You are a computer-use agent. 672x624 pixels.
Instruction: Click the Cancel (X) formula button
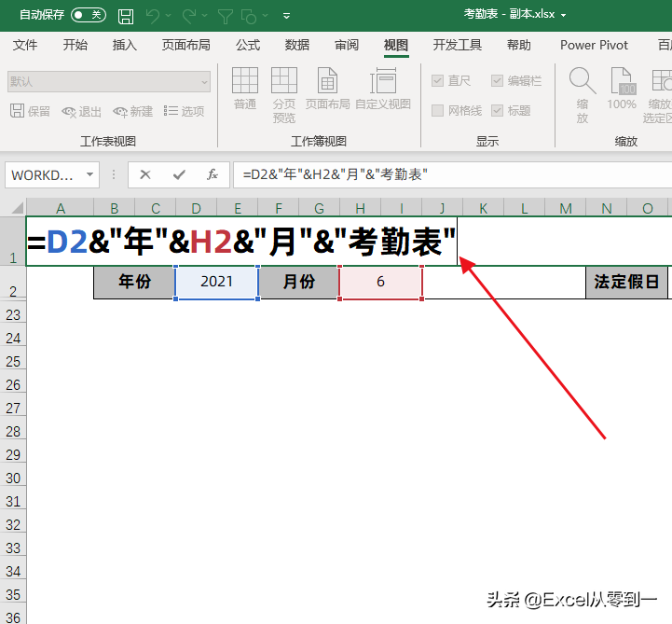pos(145,174)
